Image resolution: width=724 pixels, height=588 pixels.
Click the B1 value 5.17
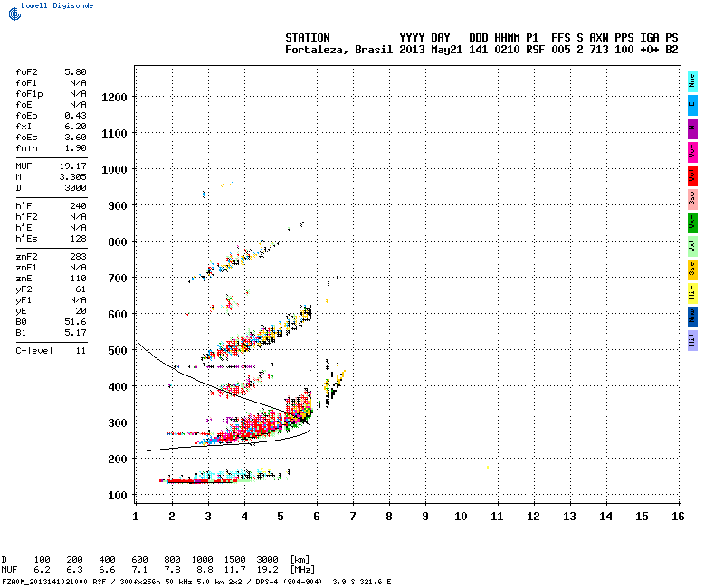point(75,333)
